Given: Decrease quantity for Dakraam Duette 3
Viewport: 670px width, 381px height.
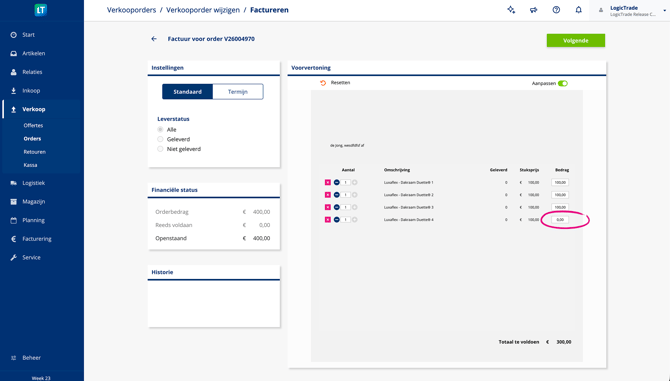Looking at the screenshot, I should (337, 207).
